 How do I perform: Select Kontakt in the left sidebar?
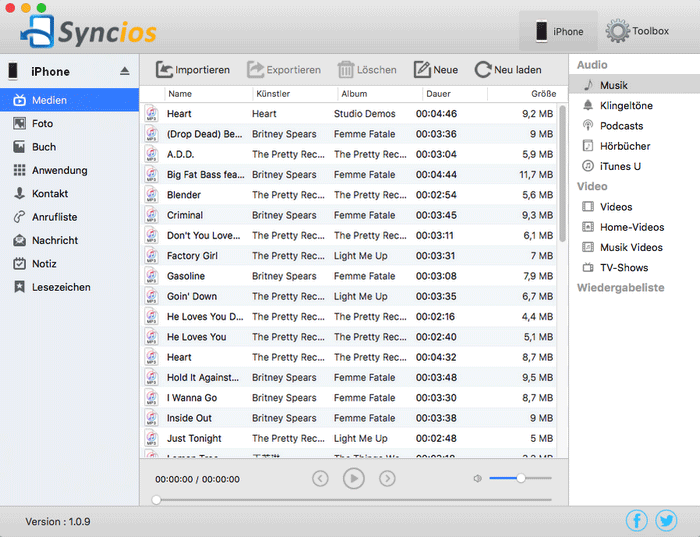(x=50, y=194)
